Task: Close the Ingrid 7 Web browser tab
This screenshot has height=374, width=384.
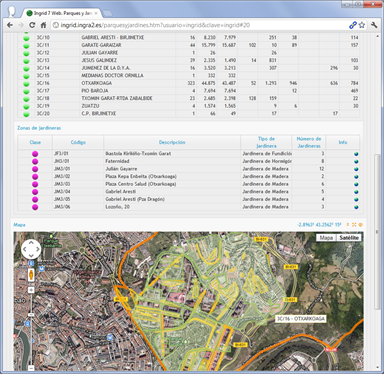Action: 96,13
